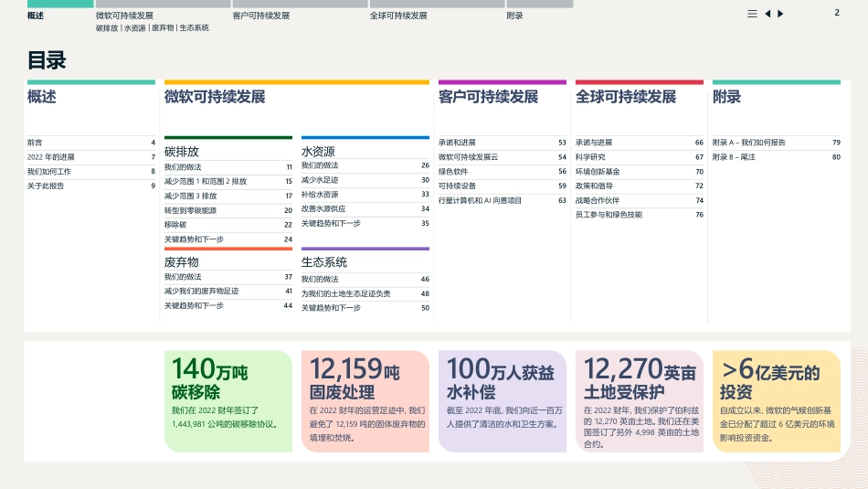Click the yellow >6亿美元的投资 card
Viewport: 868px width, 489px height.
coord(776,401)
